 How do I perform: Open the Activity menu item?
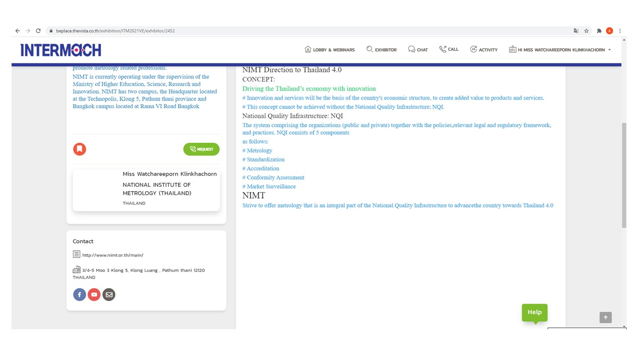(x=484, y=50)
